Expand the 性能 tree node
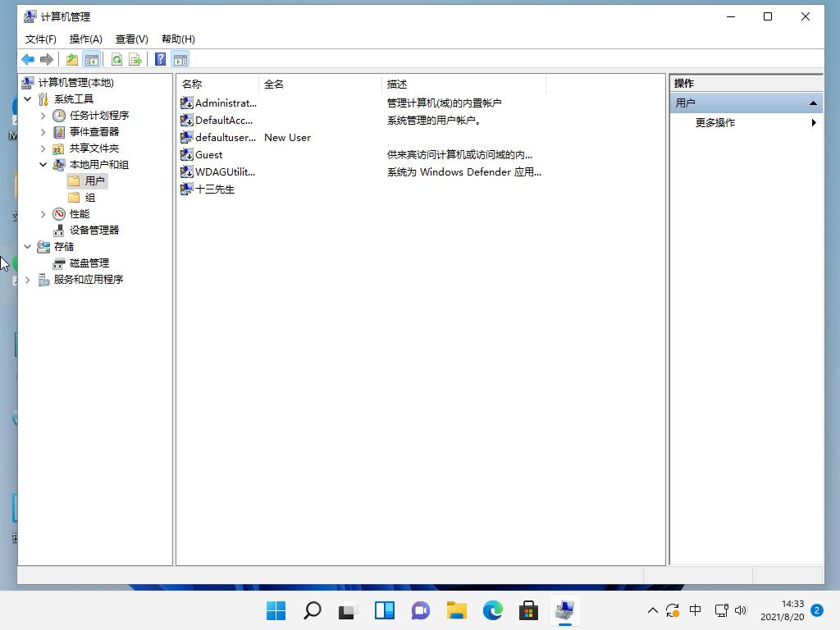 click(x=43, y=213)
